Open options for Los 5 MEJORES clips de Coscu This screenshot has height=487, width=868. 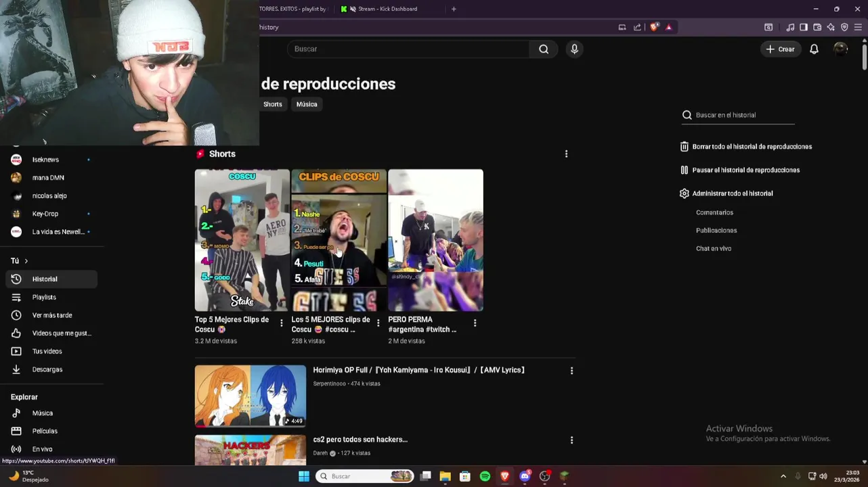tap(378, 323)
